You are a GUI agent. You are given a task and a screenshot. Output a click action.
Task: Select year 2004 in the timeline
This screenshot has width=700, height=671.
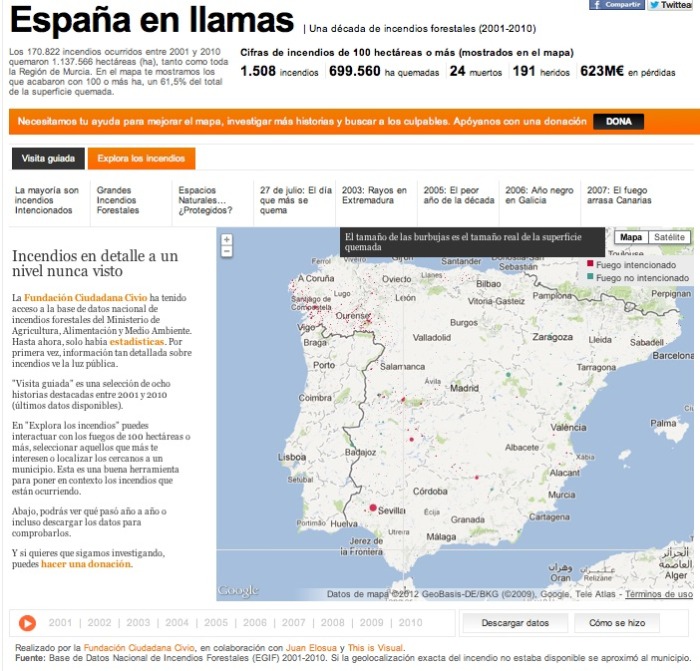[177, 623]
